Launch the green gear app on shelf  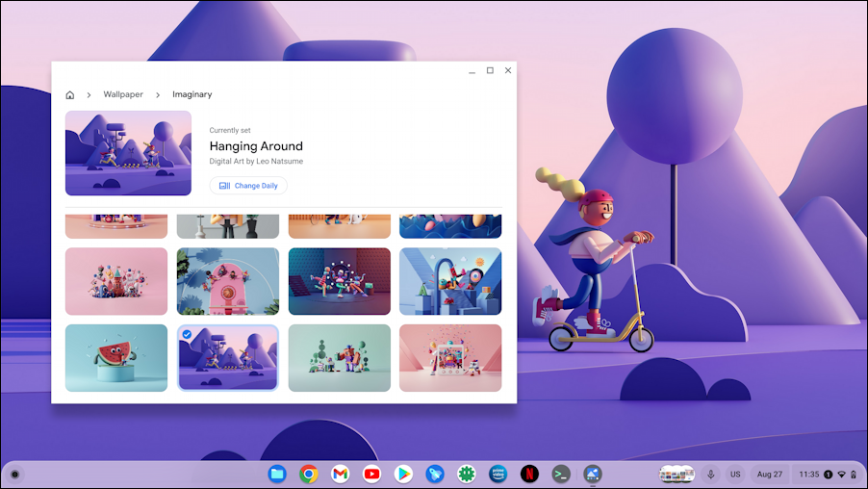[467, 474]
